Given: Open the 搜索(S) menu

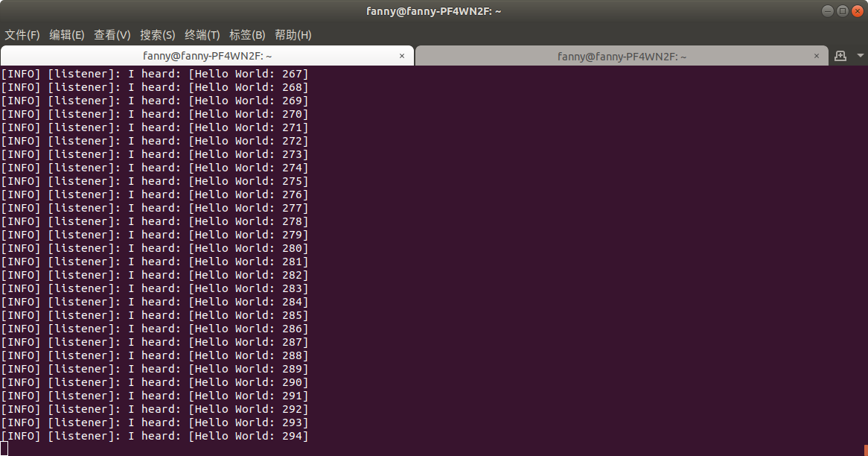Looking at the screenshot, I should click(157, 35).
